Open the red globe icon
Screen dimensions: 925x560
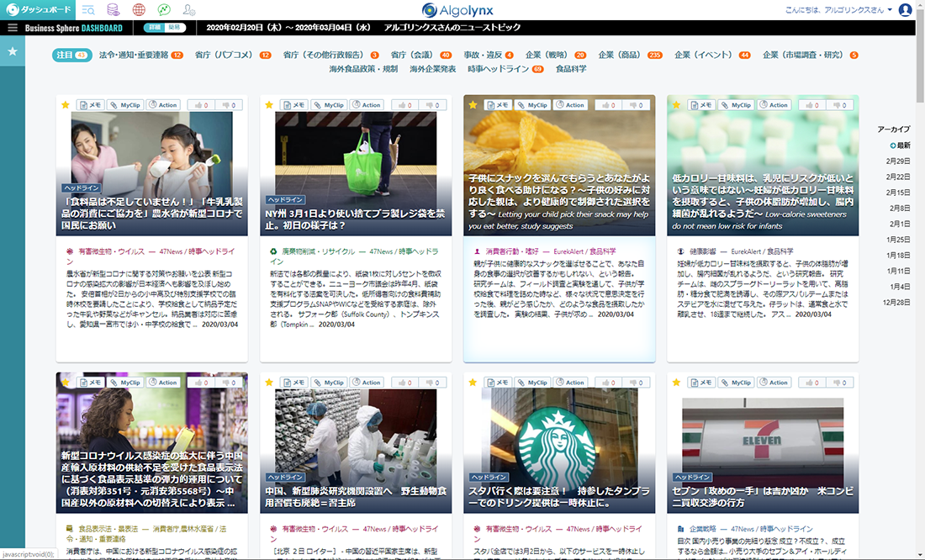pos(138,10)
